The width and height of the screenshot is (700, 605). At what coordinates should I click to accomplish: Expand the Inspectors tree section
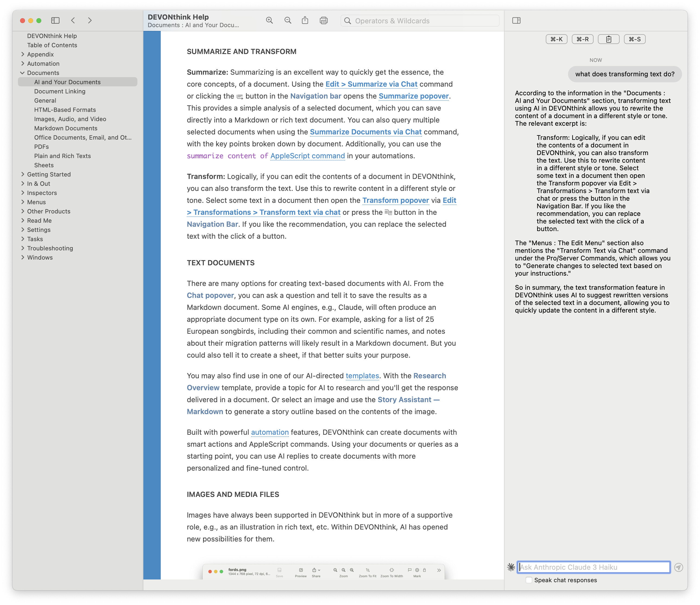(22, 193)
